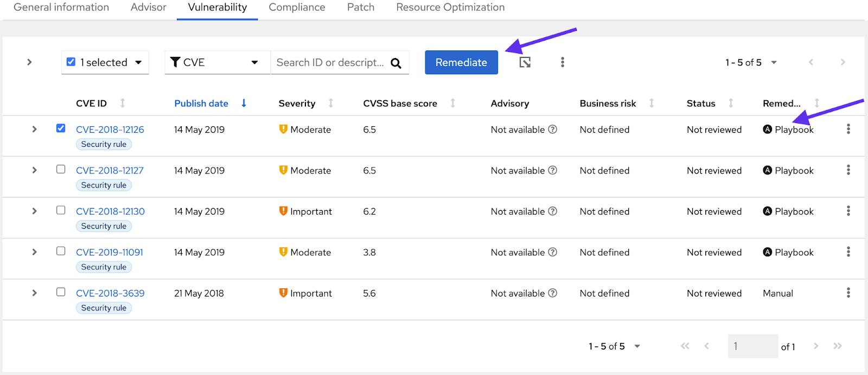
Task: Open kebab menu for CVE-2018-12127 row
Action: pos(848,170)
